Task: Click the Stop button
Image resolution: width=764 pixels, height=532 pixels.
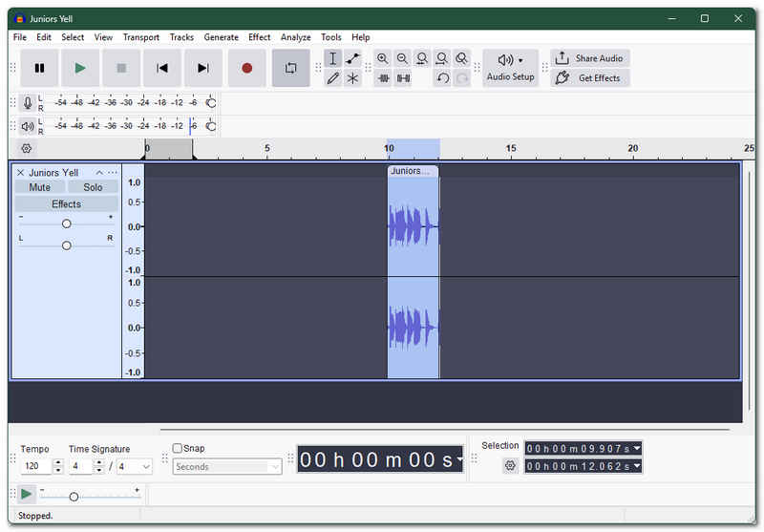Action: [121, 68]
